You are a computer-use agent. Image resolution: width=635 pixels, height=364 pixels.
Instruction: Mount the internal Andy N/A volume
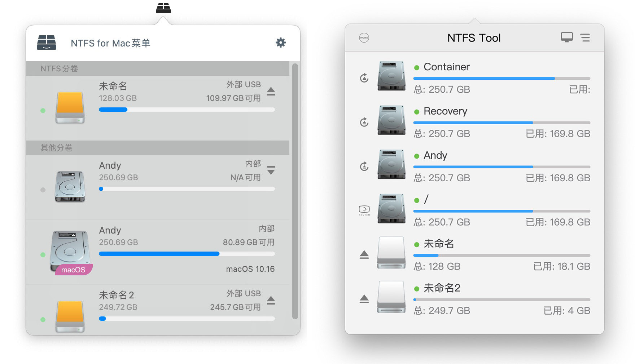[x=271, y=170]
